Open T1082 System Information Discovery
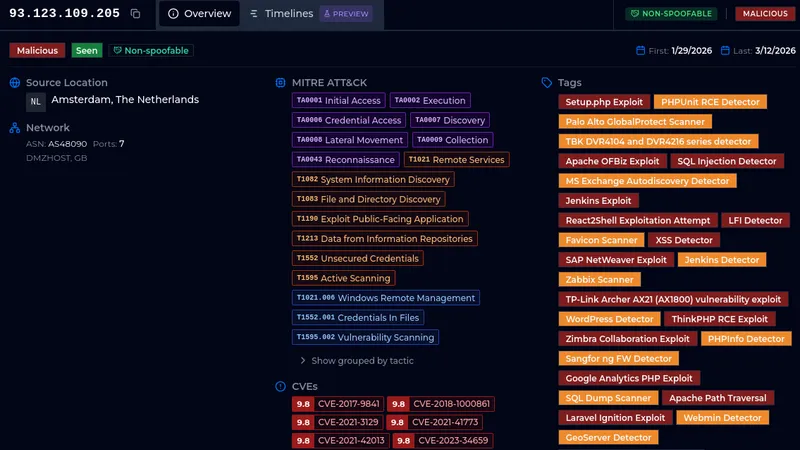 click(373, 180)
